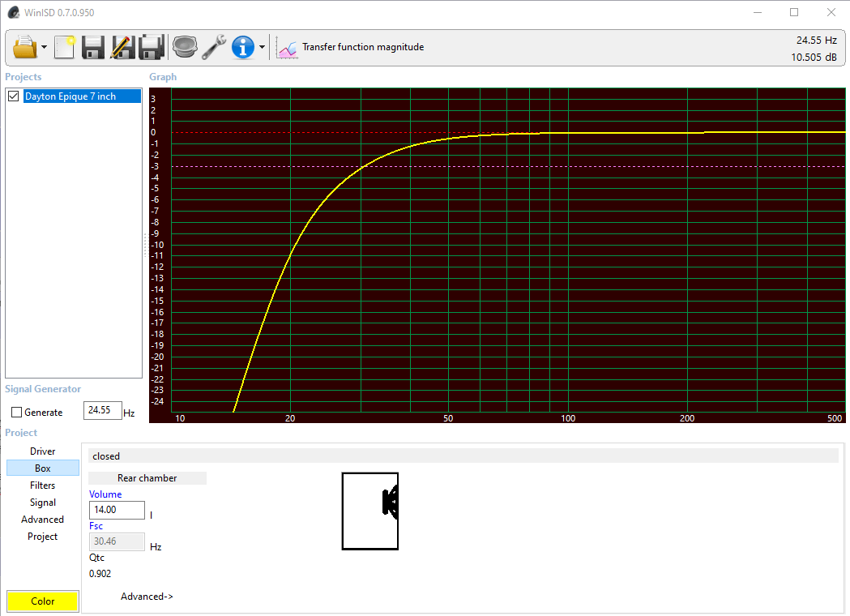Enable the signal Generate checkbox
850x616 pixels.
17,412
